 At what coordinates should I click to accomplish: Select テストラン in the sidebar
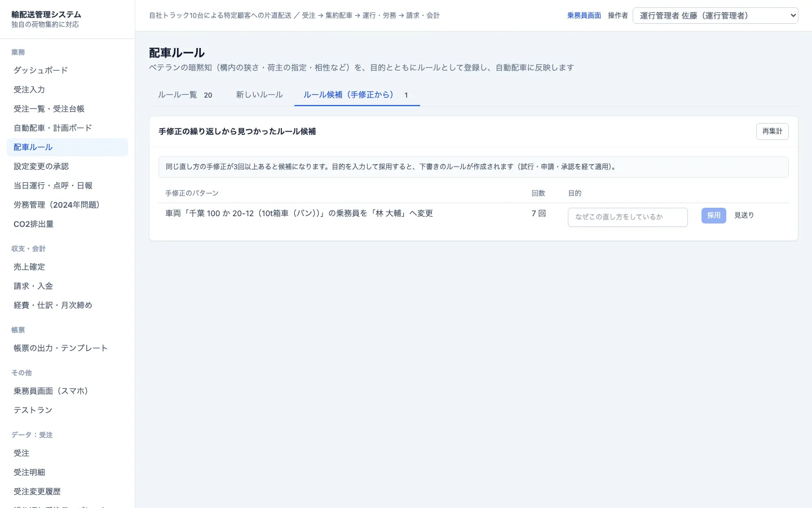(x=67, y=410)
